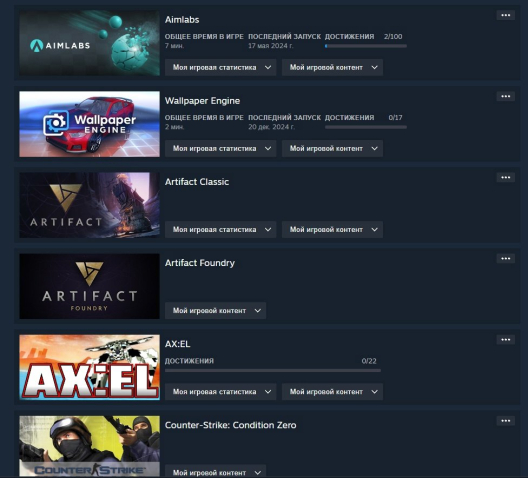528x478 pixels.
Task: Expand Aimlabs 'Мой игровой контент' dropdown
Action: coord(332,67)
